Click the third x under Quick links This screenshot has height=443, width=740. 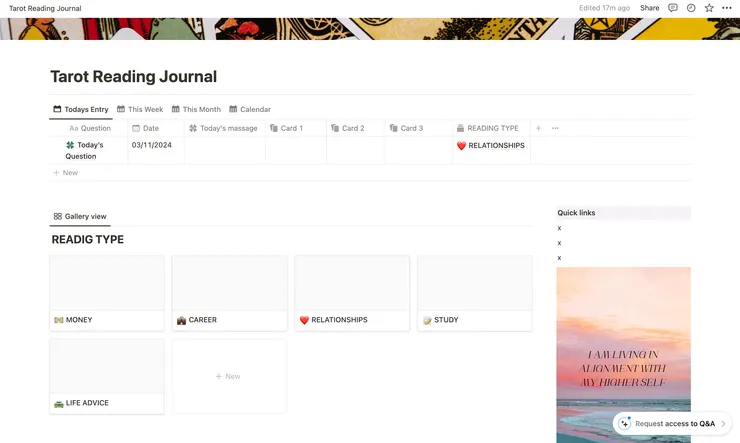coord(559,258)
